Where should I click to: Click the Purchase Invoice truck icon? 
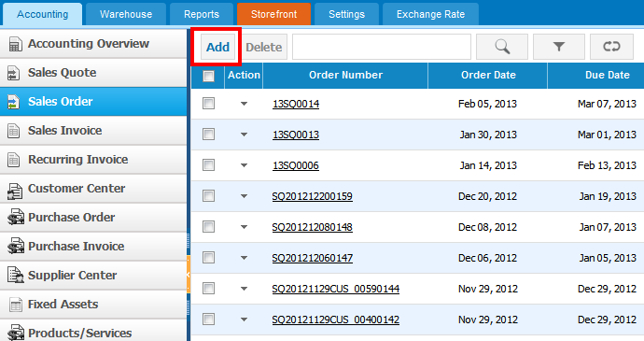[16, 247]
